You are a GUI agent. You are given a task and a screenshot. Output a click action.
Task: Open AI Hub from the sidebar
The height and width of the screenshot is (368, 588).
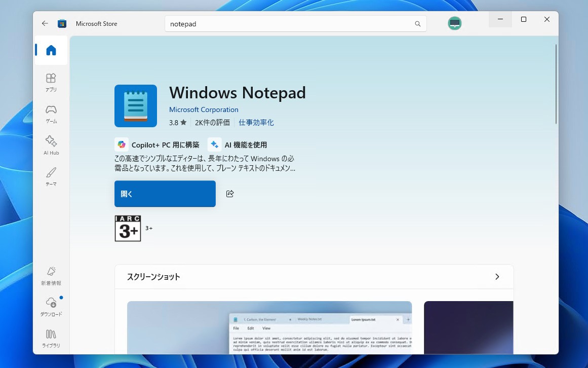pyautogui.click(x=51, y=145)
